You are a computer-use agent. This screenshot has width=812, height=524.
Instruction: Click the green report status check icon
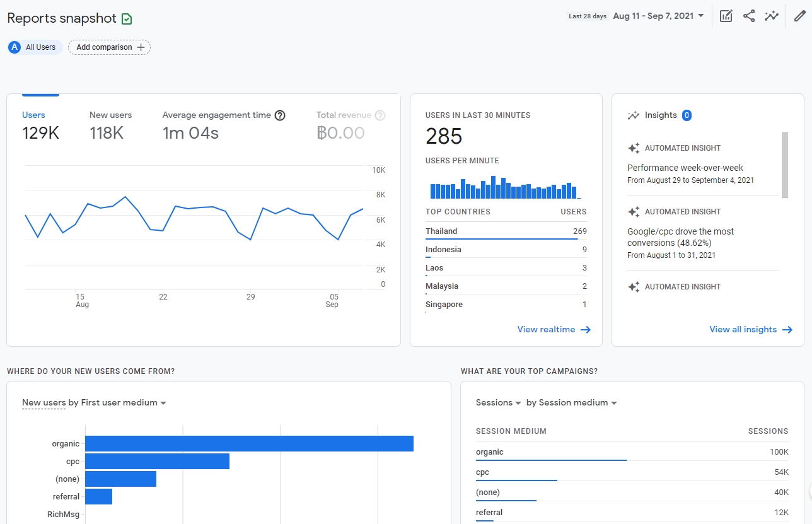(127, 19)
